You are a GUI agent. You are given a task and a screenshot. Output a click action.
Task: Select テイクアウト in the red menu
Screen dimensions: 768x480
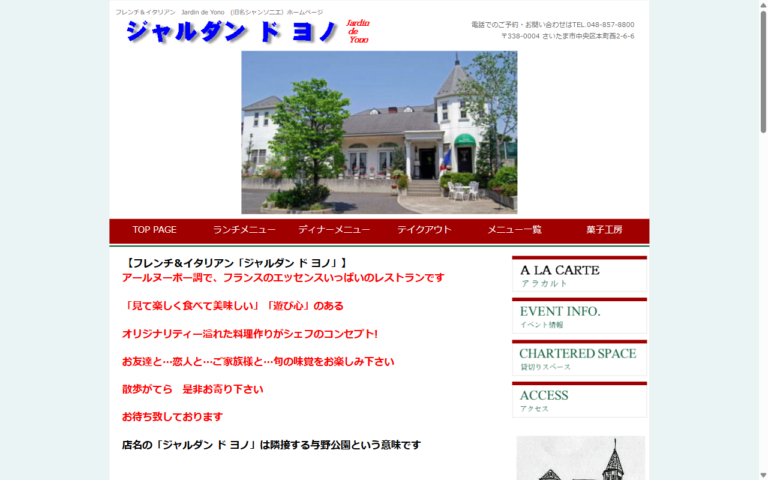424,230
